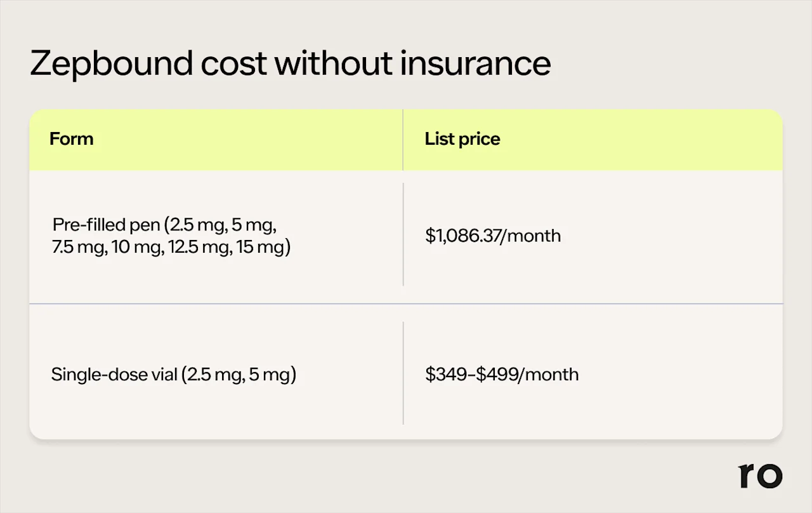Image resolution: width=812 pixels, height=513 pixels.
Task: Click the $1,086.37/month price cell
Action: 493,236
